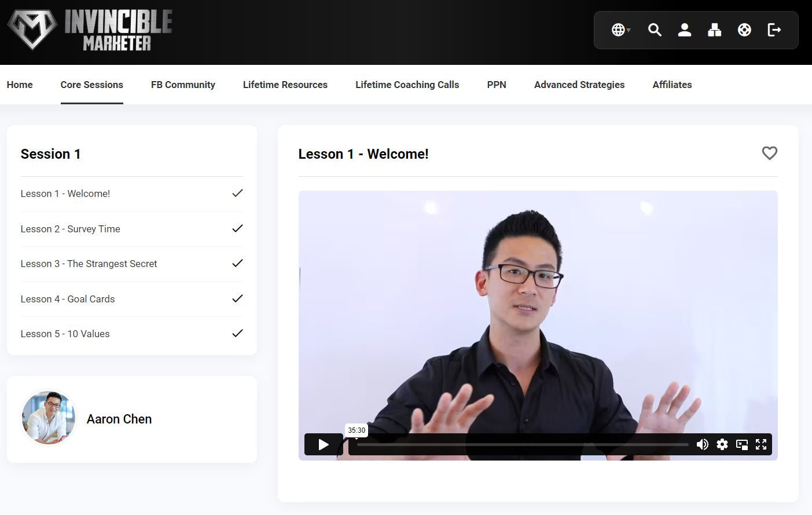Image resolution: width=812 pixels, height=515 pixels.
Task: Open Lesson 2 - Survey Time
Action: click(x=132, y=229)
